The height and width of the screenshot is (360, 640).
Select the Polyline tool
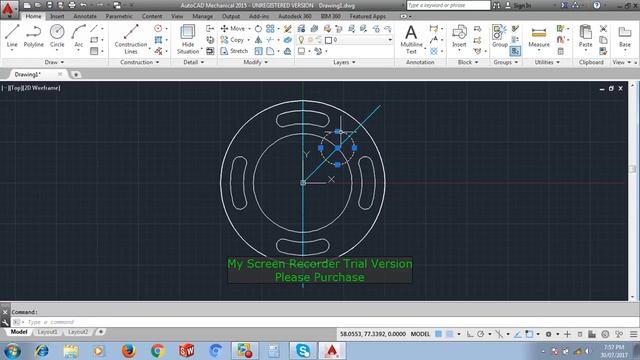33,36
